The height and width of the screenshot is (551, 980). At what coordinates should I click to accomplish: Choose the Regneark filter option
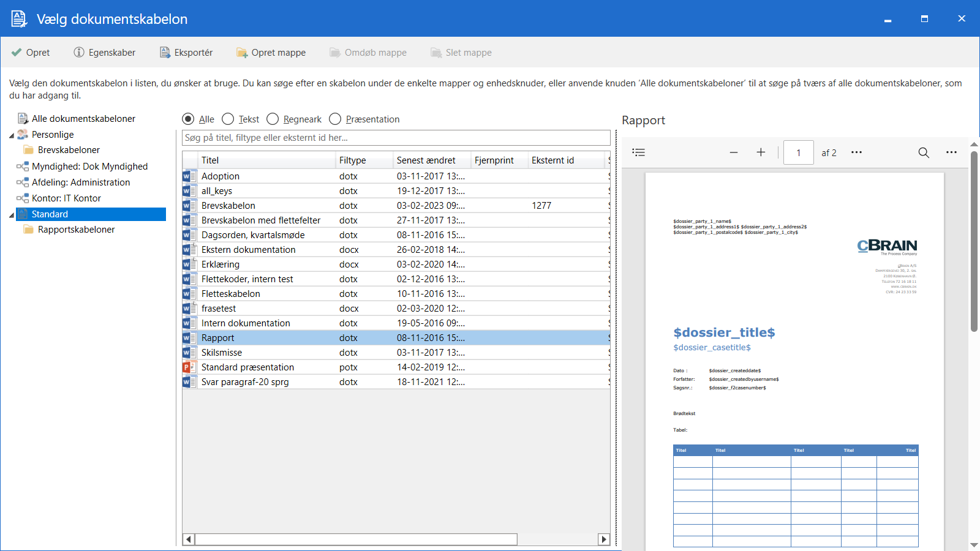pyautogui.click(x=273, y=119)
